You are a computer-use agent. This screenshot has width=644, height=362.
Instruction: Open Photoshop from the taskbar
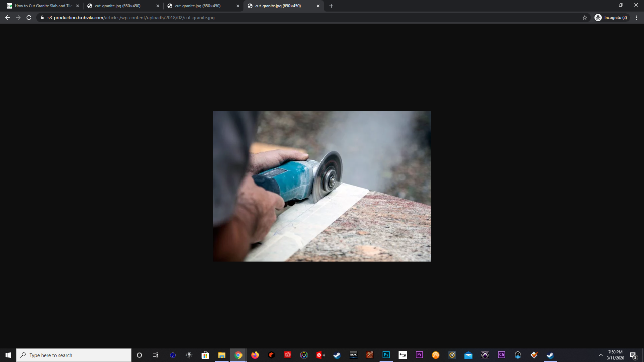pos(386,355)
